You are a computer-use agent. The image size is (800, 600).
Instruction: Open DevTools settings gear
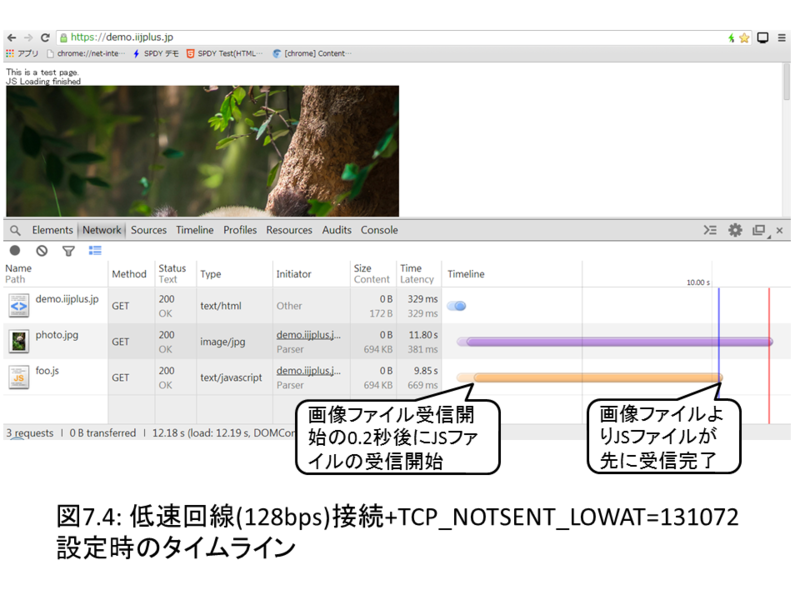point(735,230)
